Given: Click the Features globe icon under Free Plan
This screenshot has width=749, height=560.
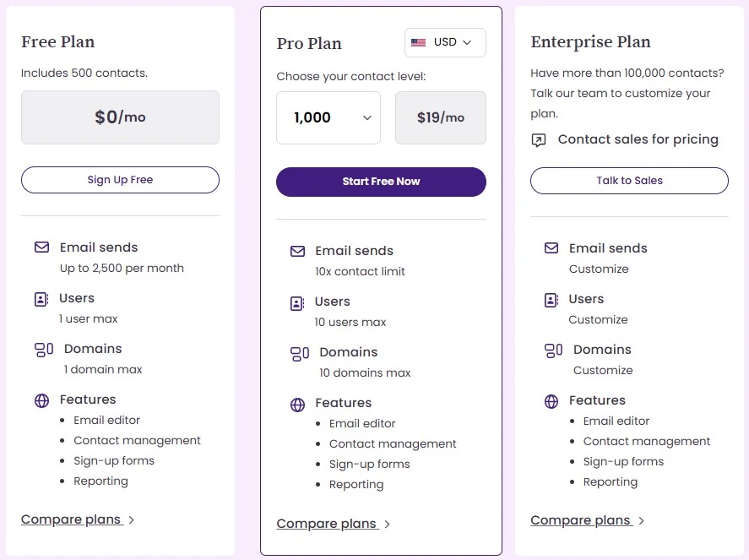Looking at the screenshot, I should click(41, 400).
